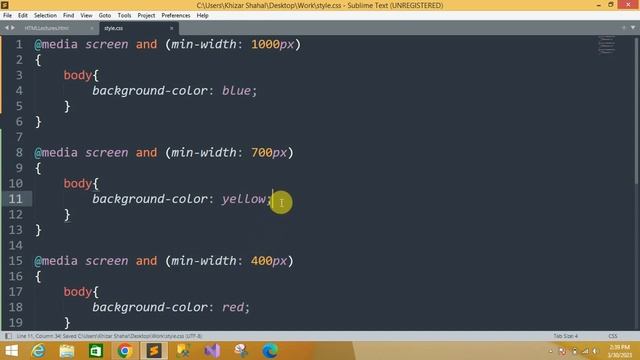
Task: Open the tab list dropdown arrow
Action: [633, 28]
